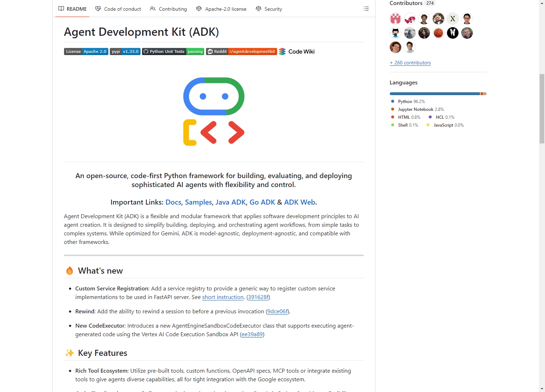Open the basketball contributor avatar
This screenshot has height=392, width=545.
click(438, 33)
